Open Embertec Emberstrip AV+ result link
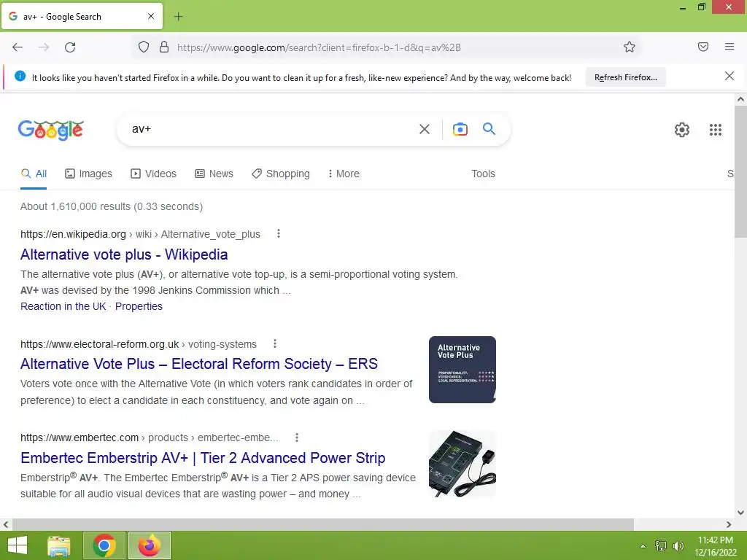 pyautogui.click(x=203, y=458)
